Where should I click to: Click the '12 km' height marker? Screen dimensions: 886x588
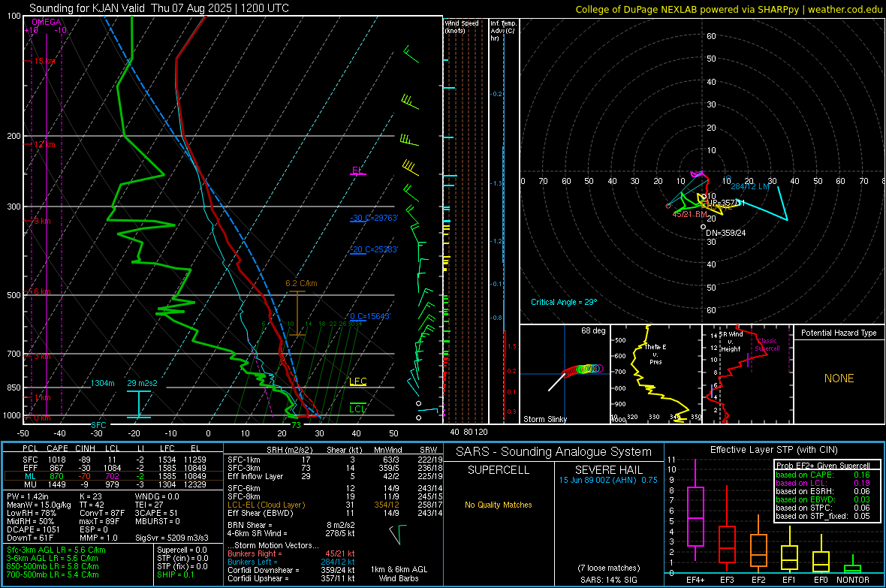point(44,144)
